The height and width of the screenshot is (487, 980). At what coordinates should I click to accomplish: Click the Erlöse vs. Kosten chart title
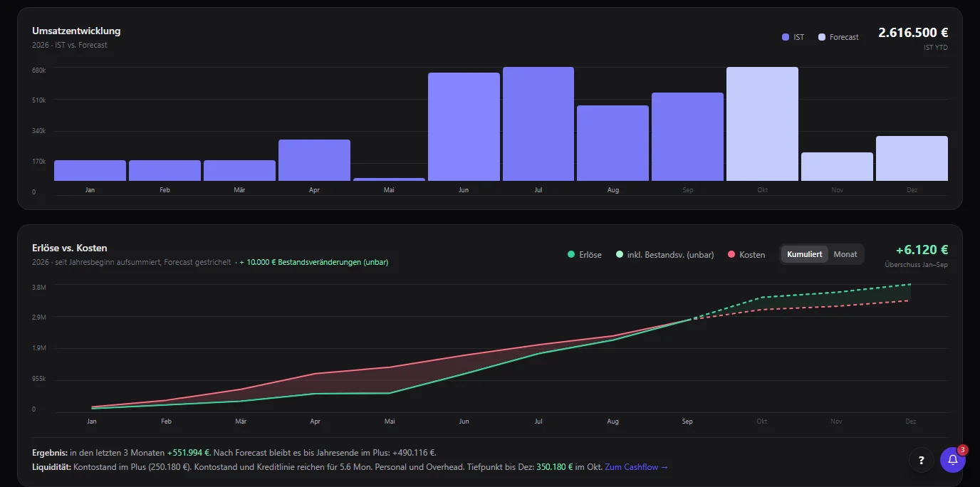coord(70,248)
